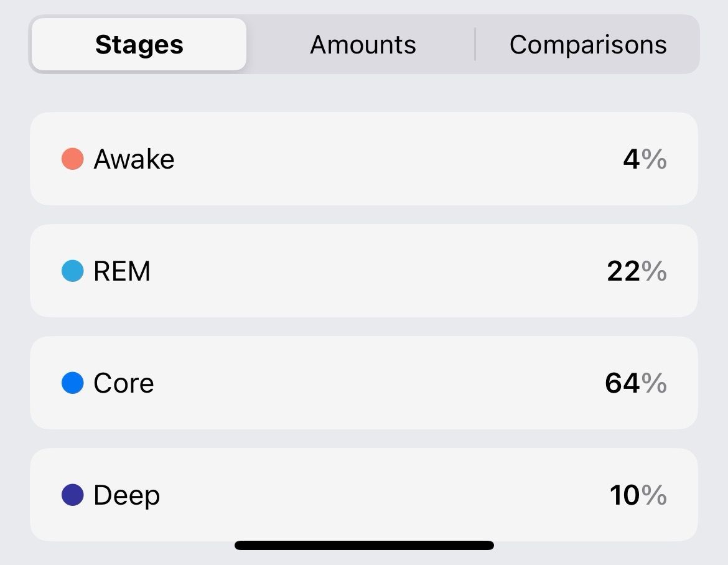728x565 pixels.
Task: Tap the 64% Core percentage
Action: (635, 383)
